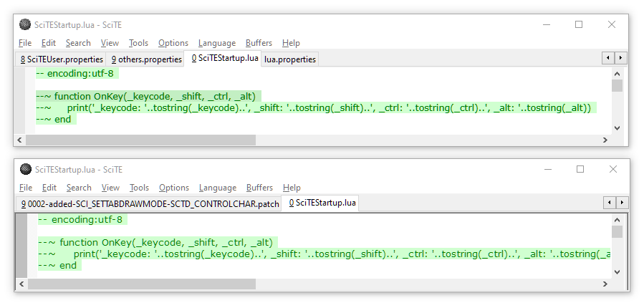Open the Tools menu in the bottom window
The height and width of the screenshot is (308, 644).
(x=139, y=188)
